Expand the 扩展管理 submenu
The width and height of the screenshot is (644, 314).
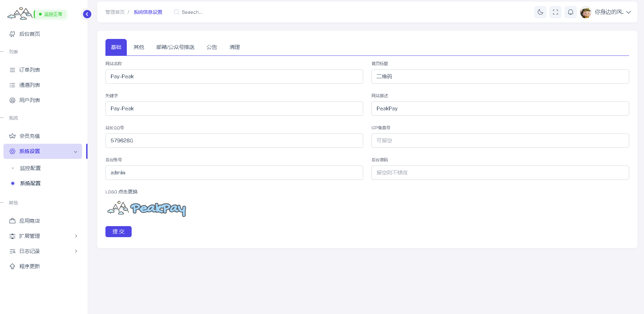pos(76,236)
